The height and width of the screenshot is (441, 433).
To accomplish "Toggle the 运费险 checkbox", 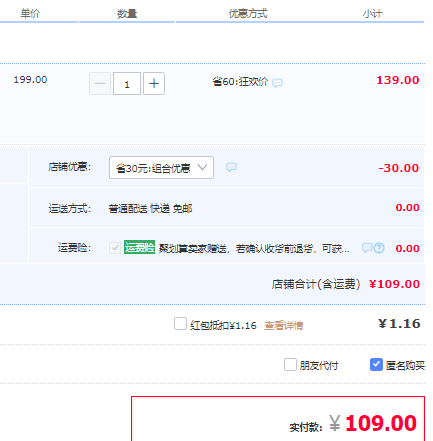I will point(115,248).
